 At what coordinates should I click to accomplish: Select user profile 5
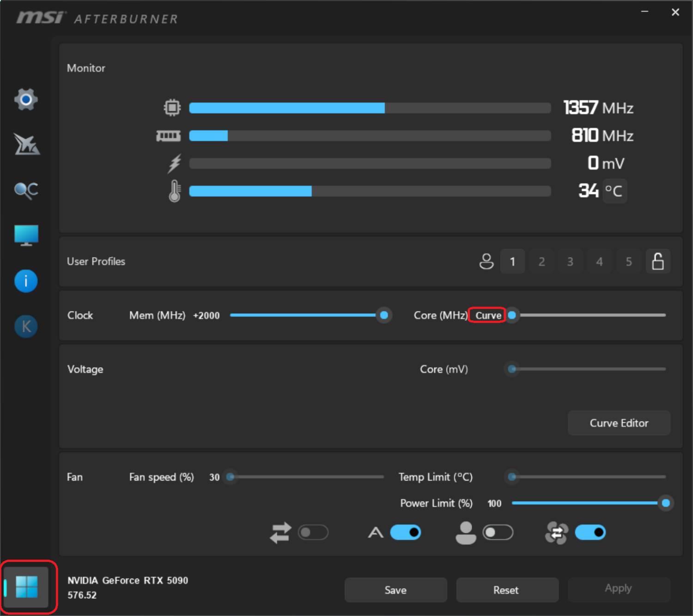tap(629, 262)
